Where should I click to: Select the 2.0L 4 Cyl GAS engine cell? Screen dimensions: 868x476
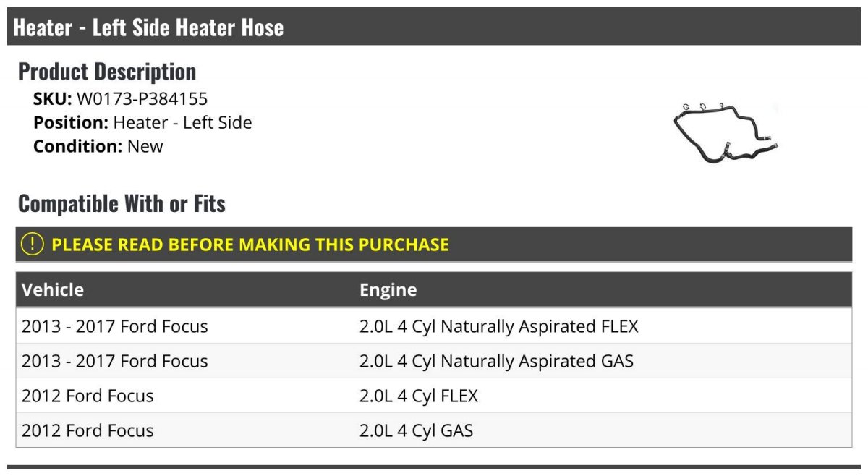click(416, 430)
